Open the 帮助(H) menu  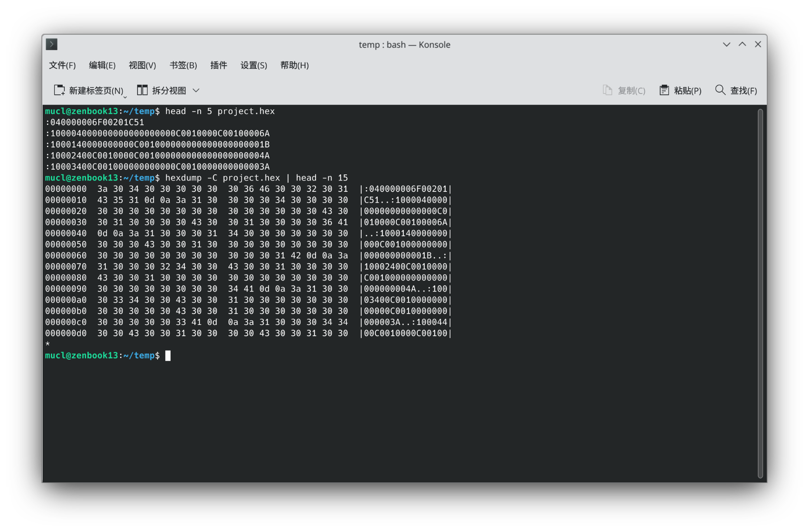tap(295, 65)
